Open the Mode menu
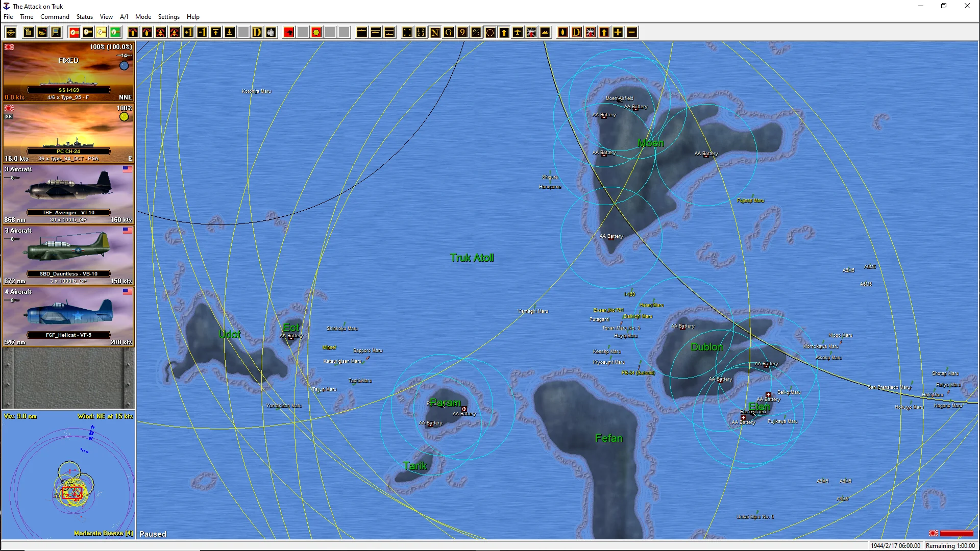This screenshot has width=980, height=551. click(143, 17)
